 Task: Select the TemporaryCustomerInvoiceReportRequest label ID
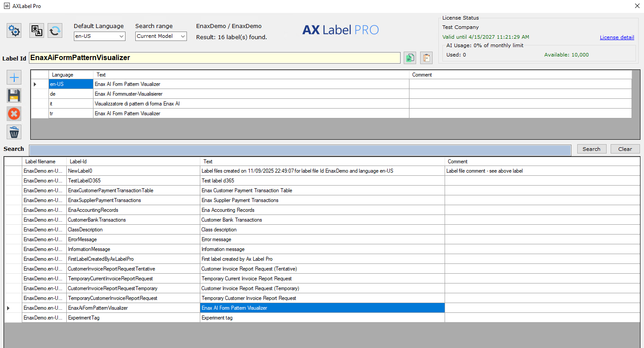[133, 298]
